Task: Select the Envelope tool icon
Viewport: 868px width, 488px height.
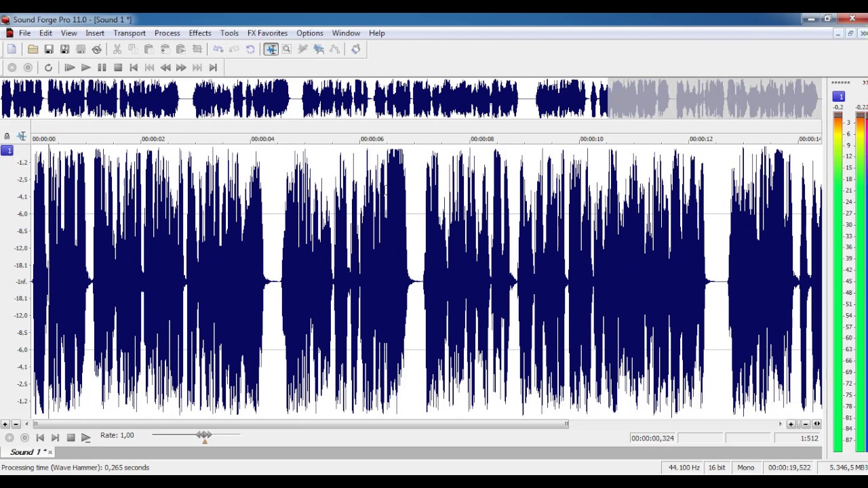Action: tap(334, 49)
